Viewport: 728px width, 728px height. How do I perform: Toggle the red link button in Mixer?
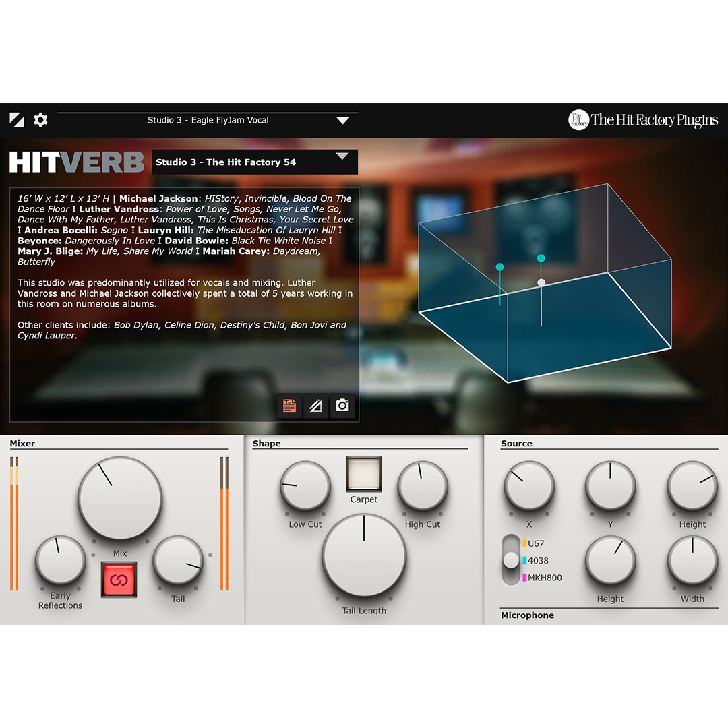tap(119, 579)
